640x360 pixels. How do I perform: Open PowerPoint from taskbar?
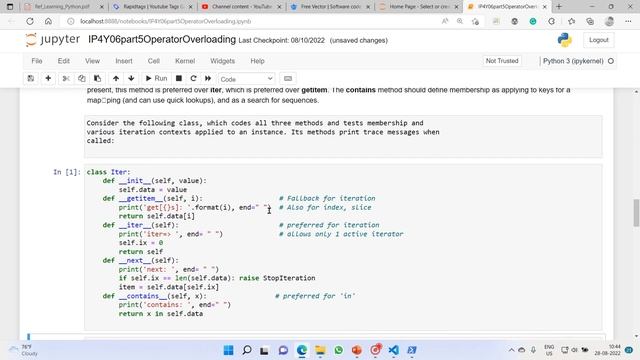[x=357, y=350]
